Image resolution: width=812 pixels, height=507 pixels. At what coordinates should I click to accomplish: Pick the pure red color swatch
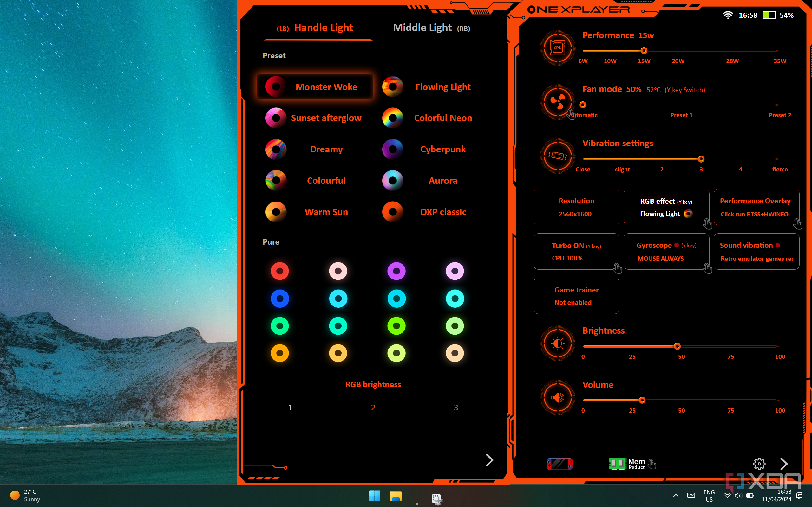tap(279, 271)
